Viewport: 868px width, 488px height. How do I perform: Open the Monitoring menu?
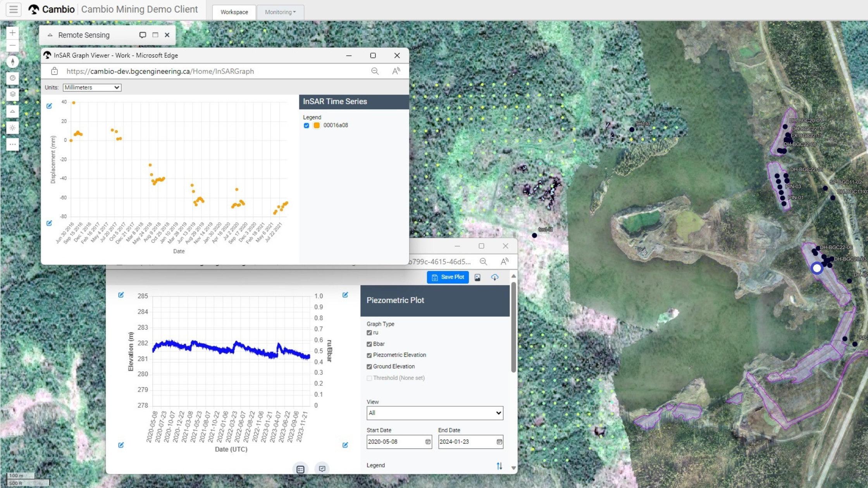point(280,12)
